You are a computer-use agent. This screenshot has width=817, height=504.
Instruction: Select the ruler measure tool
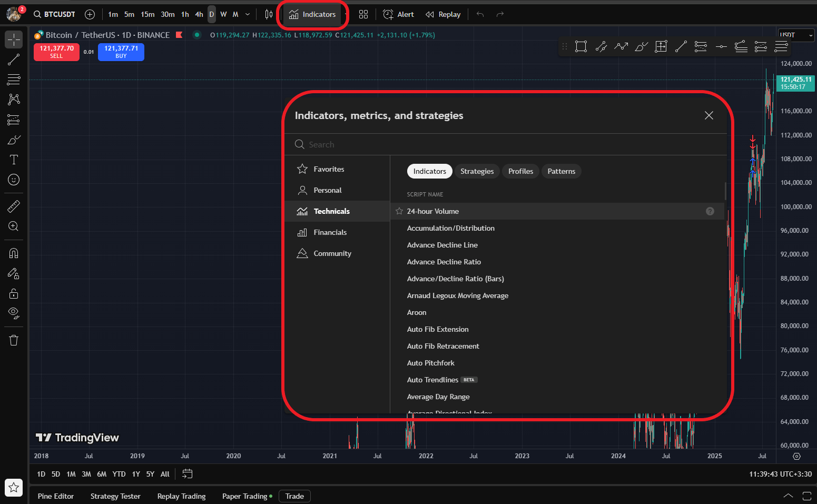(x=14, y=206)
